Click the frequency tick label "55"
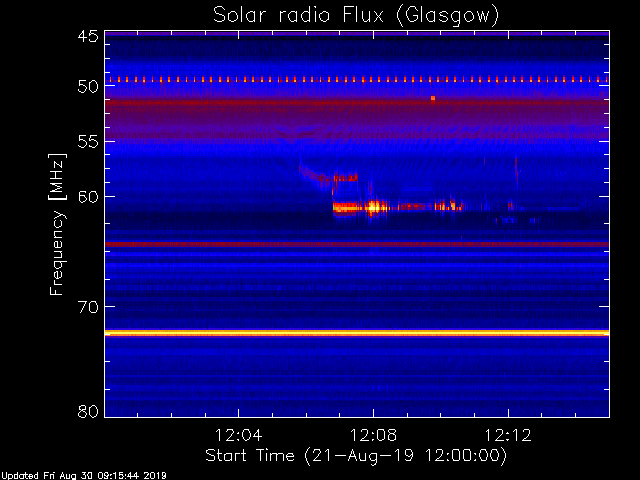640x480 pixels. [88, 142]
